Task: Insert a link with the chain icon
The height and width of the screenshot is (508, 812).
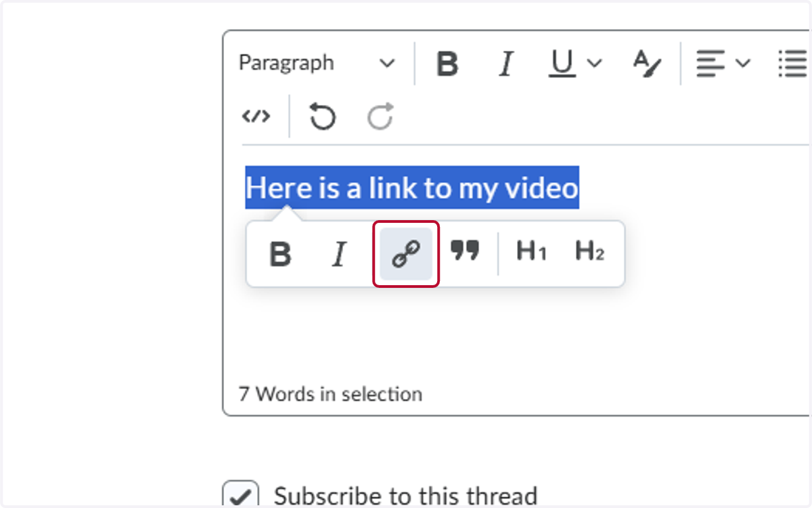Action: [x=406, y=254]
